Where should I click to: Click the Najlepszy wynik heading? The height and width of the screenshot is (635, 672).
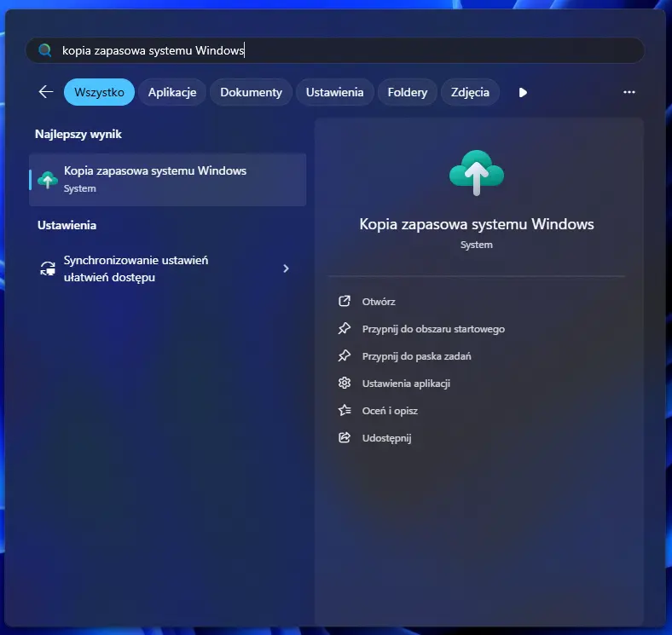78,135
